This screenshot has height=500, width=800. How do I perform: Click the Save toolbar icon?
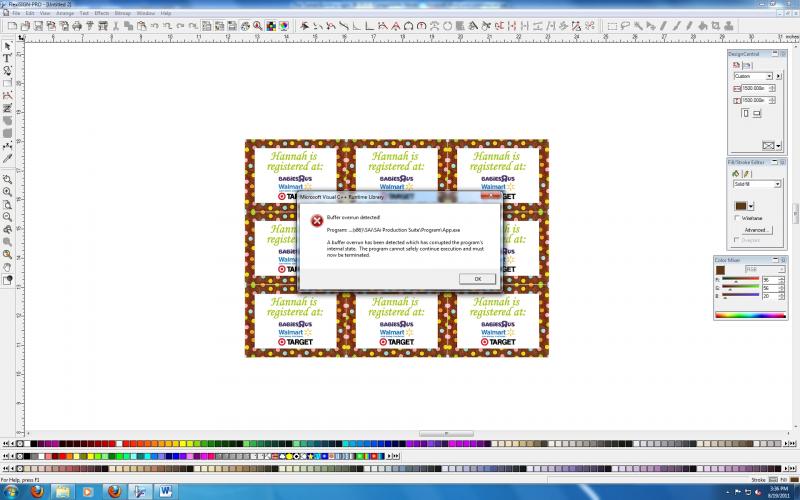click(x=38, y=26)
